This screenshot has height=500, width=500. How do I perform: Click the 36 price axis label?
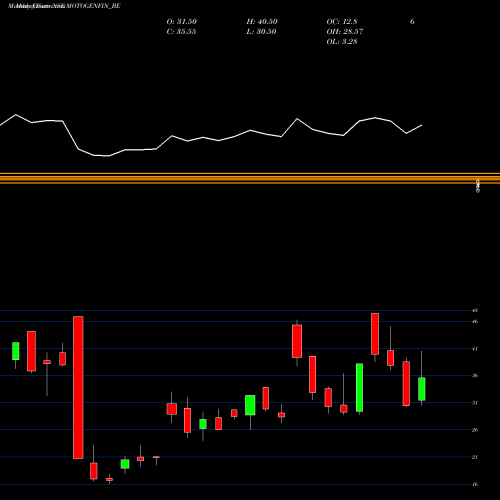[475, 376]
